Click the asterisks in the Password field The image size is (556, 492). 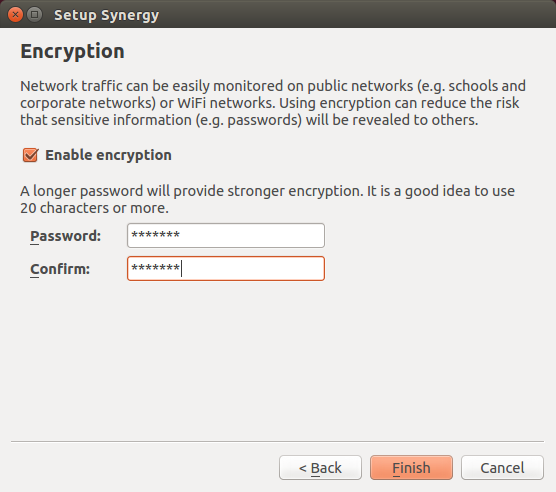pos(155,235)
